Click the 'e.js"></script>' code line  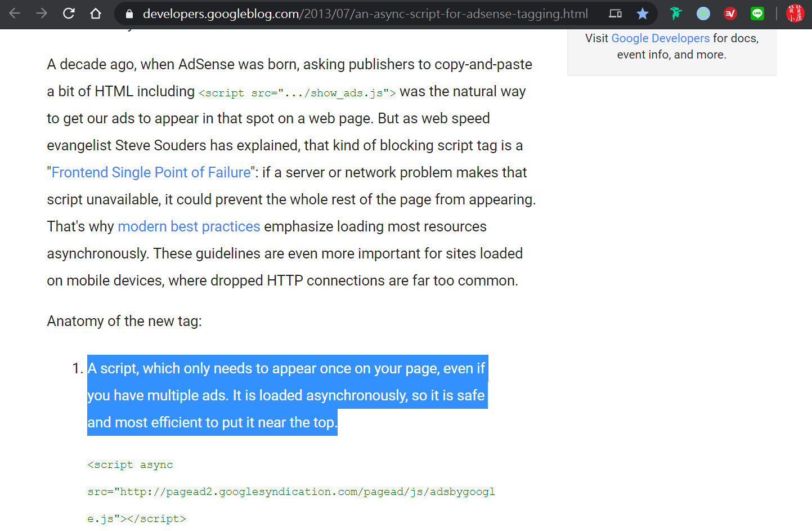(137, 519)
